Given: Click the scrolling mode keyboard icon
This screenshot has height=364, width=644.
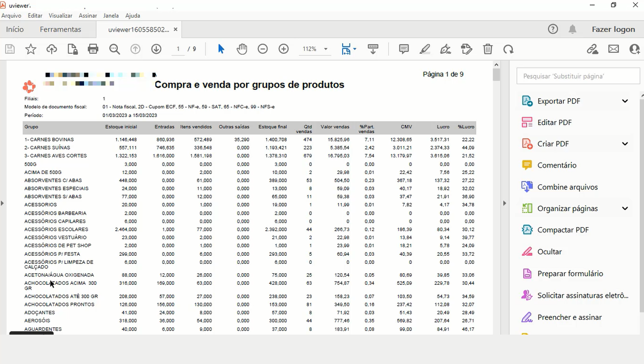Looking at the screenshot, I should pyautogui.click(x=373, y=49).
